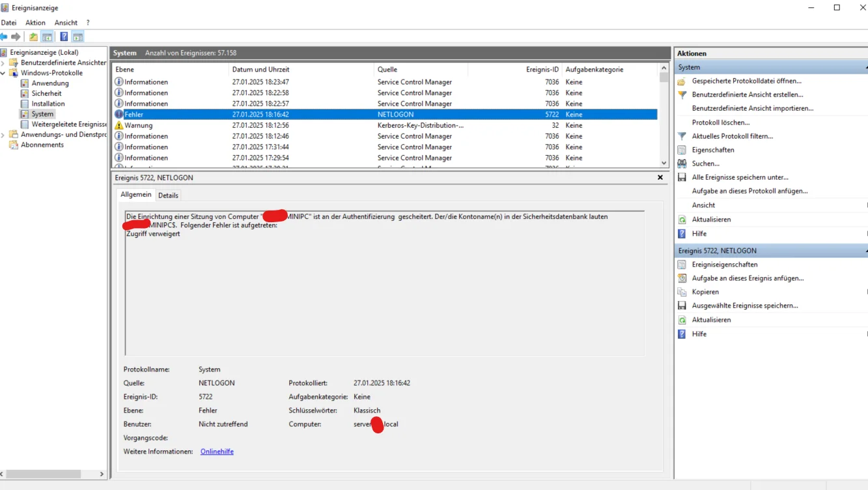868x490 pixels.
Task: Click the forward arrow in the toolbar
Action: pyautogui.click(x=16, y=36)
